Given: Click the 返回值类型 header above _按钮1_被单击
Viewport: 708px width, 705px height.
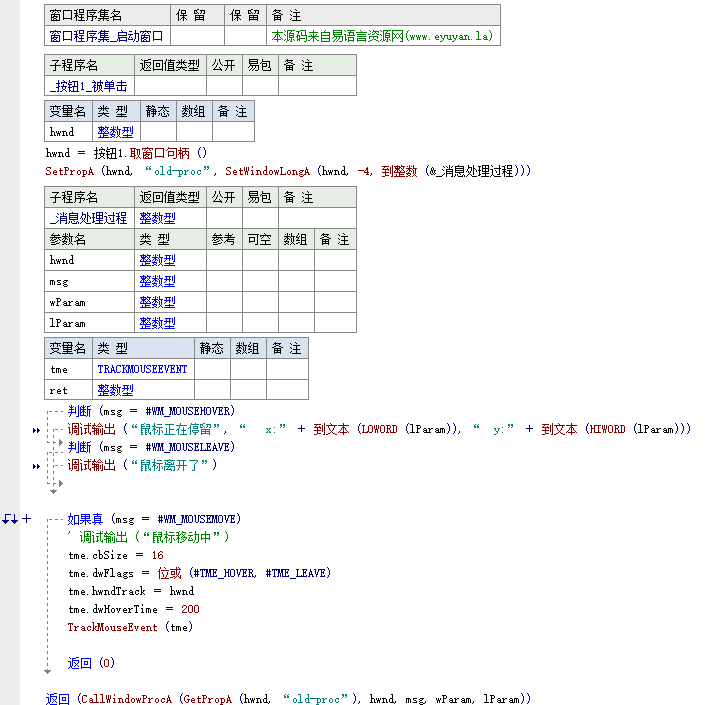Looking at the screenshot, I should tap(170, 65).
